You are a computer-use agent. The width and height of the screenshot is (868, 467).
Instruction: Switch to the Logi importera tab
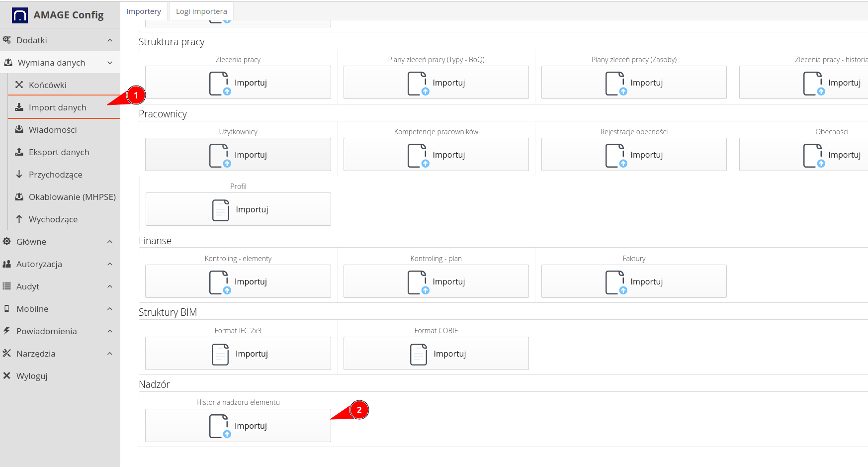[201, 11]
